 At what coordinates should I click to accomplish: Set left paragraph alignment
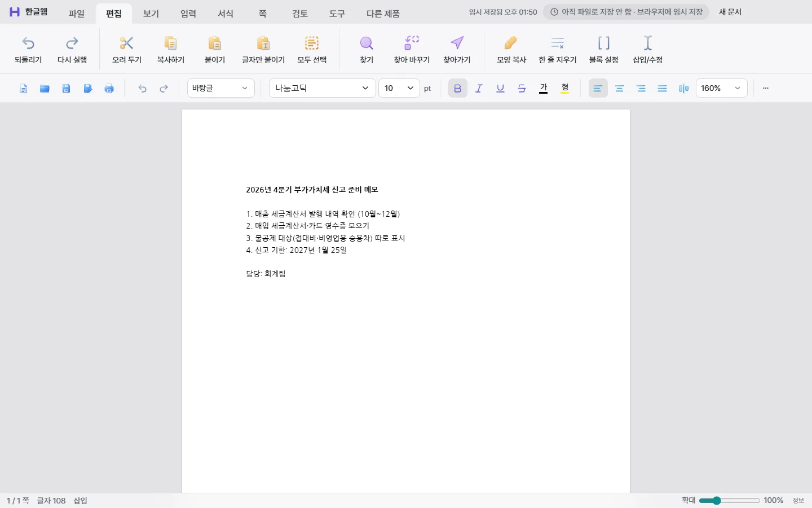598,88
